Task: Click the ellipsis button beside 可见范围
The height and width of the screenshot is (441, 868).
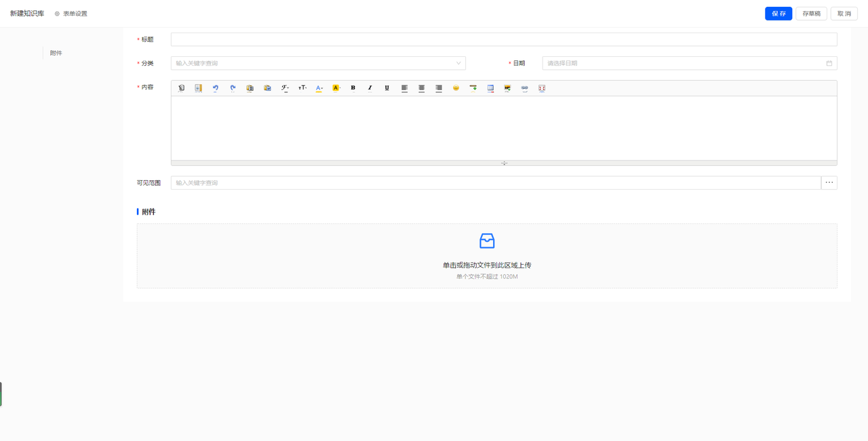Action: 829,183
